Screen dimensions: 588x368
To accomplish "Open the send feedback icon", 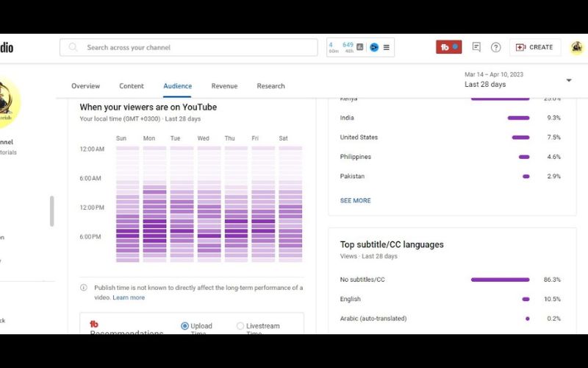I will (476, 47).
